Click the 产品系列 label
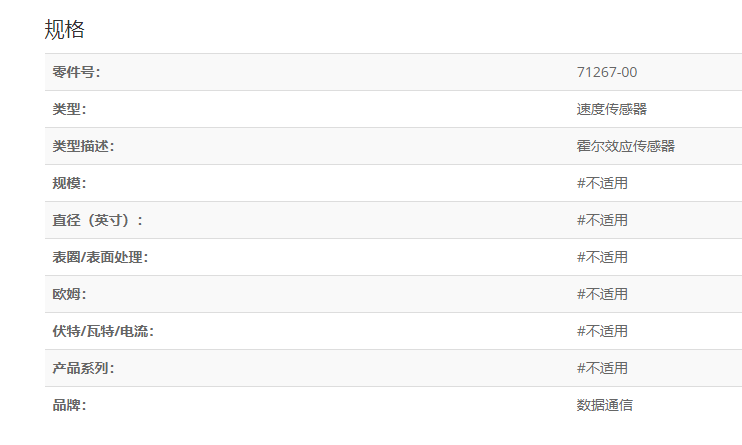Screen dimensions: 742x445 tap(83, 368)
